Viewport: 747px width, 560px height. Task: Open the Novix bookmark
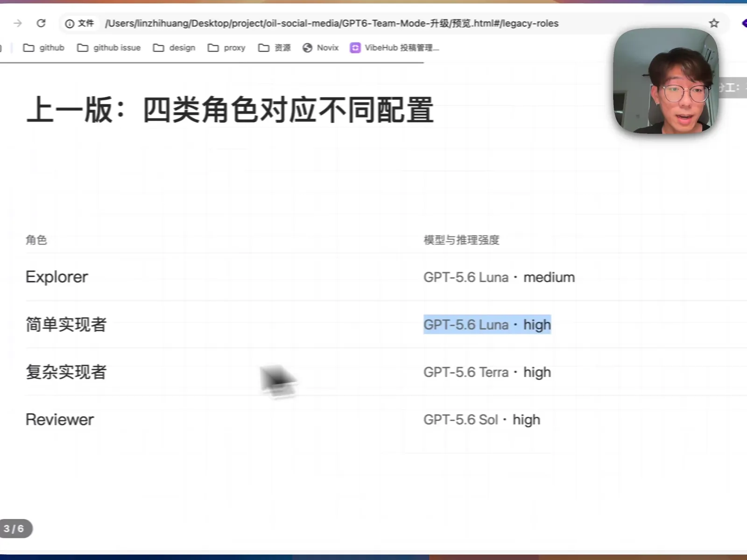(321, 48)
